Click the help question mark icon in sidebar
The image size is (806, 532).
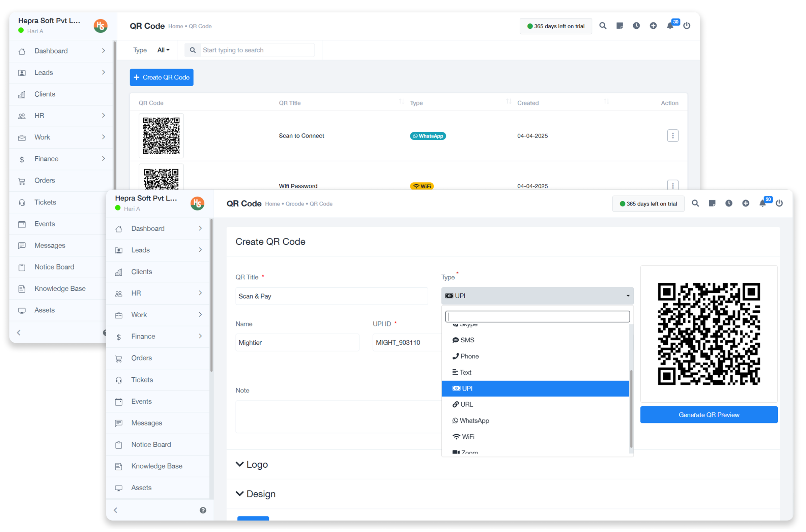(x=203, y=510)
